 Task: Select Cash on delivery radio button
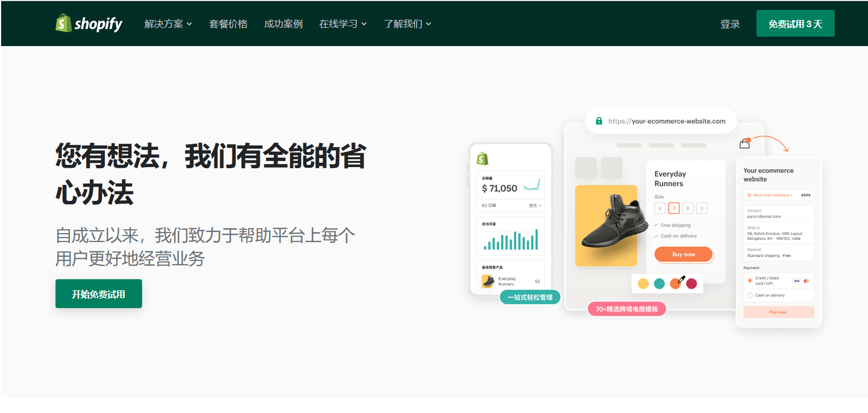point(750,295)
